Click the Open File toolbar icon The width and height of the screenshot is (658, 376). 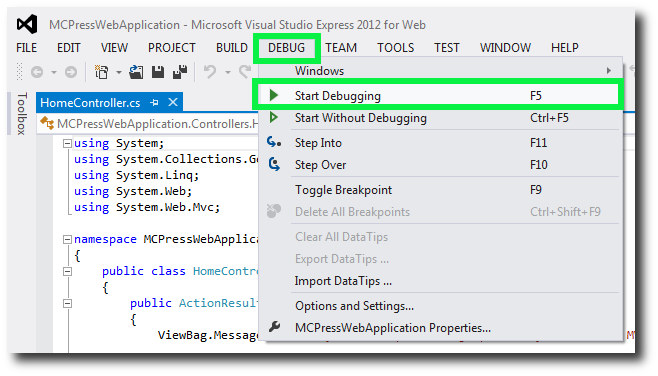click(136, 72)
